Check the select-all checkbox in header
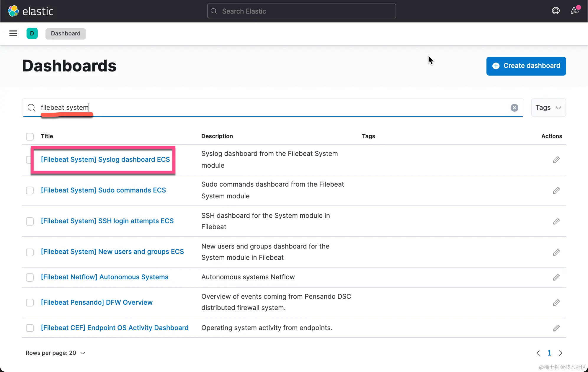The image size is (588, 372). (x=30, y=136)
